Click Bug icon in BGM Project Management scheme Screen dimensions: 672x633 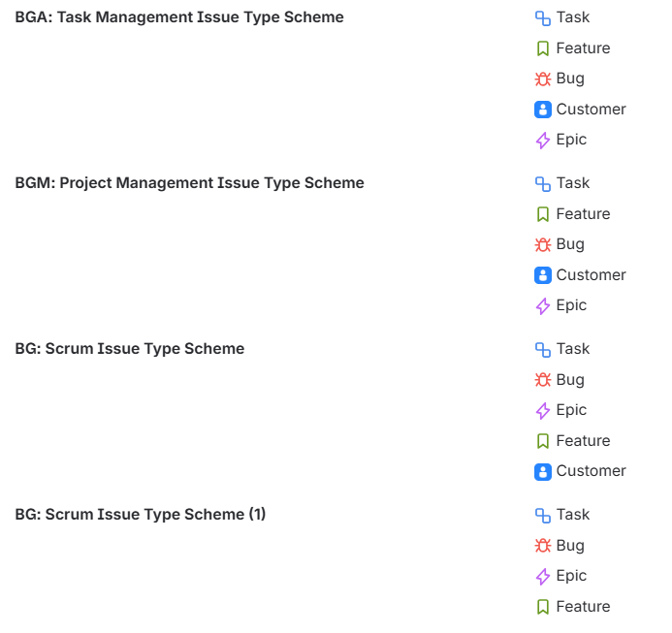[543, 245]
